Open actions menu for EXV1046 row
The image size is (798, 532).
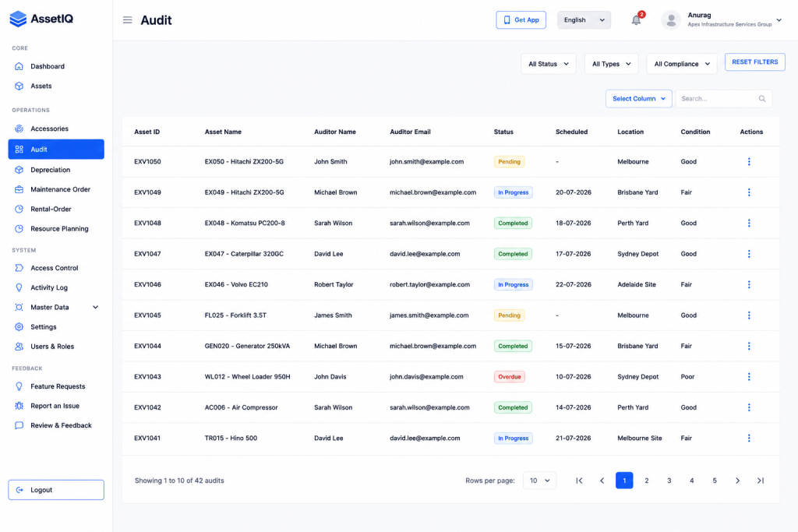749,284
